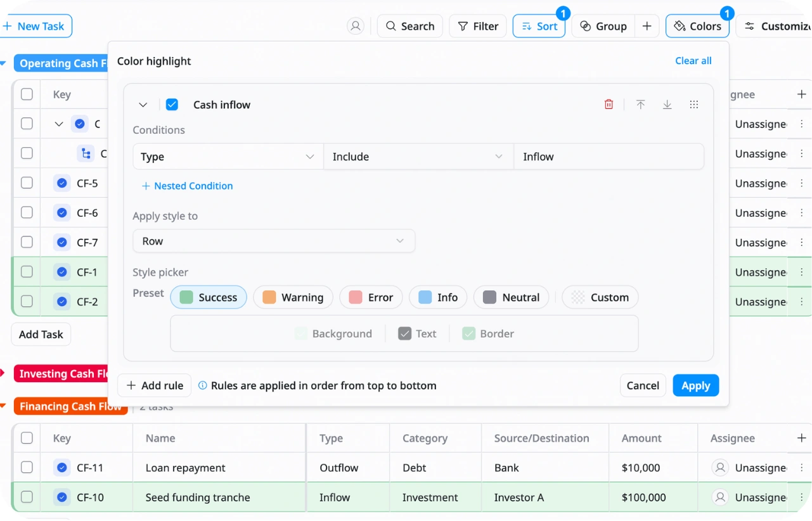The width and height of the screenshot is (812, 521).
Task: Check the CF-10 row checkbox
Action: tap(27, 498)
